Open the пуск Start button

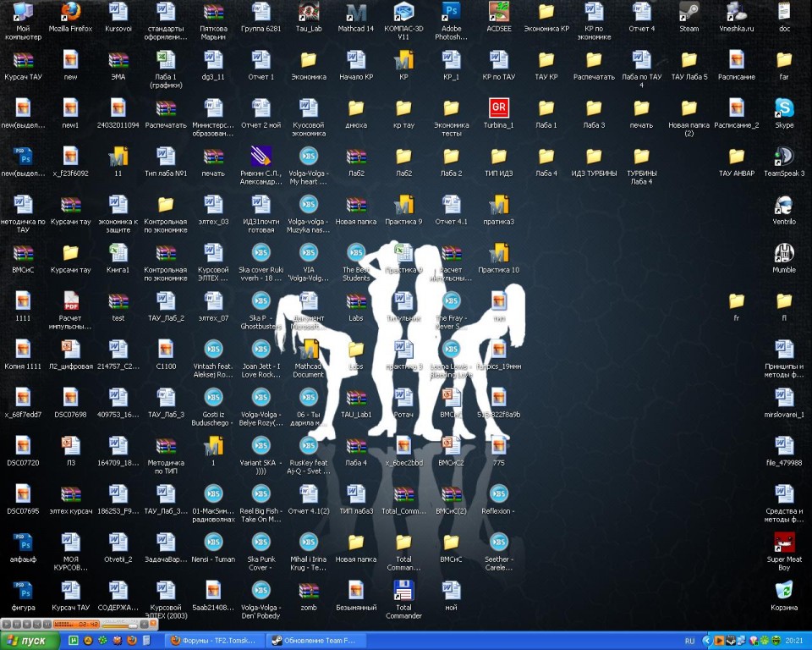(x=30, y=641)
